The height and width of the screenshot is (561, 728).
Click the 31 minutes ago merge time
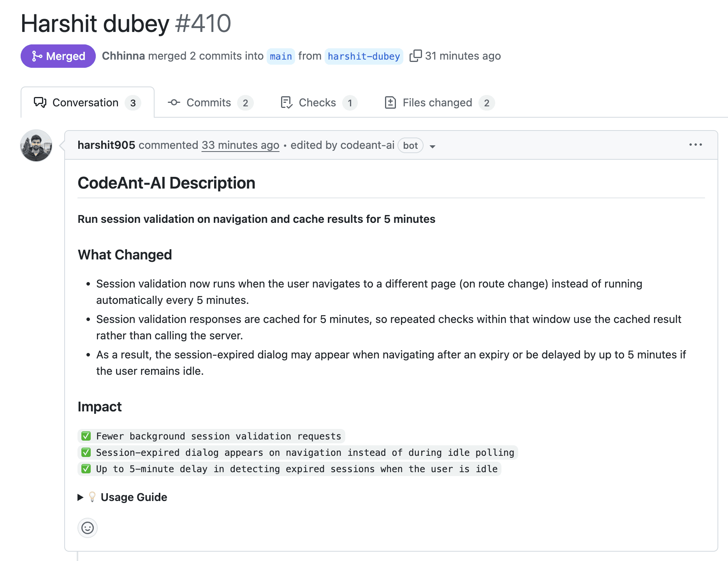tap(463, 56)
